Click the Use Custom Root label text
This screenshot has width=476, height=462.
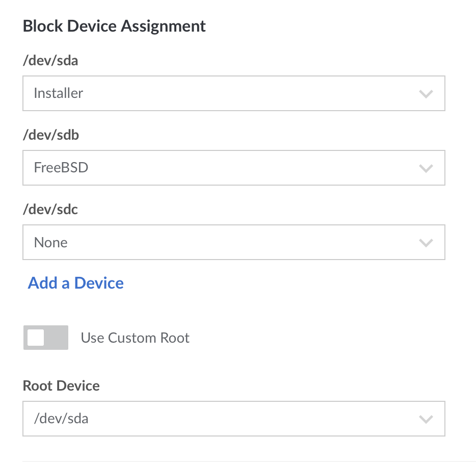[x=135, y=338]
